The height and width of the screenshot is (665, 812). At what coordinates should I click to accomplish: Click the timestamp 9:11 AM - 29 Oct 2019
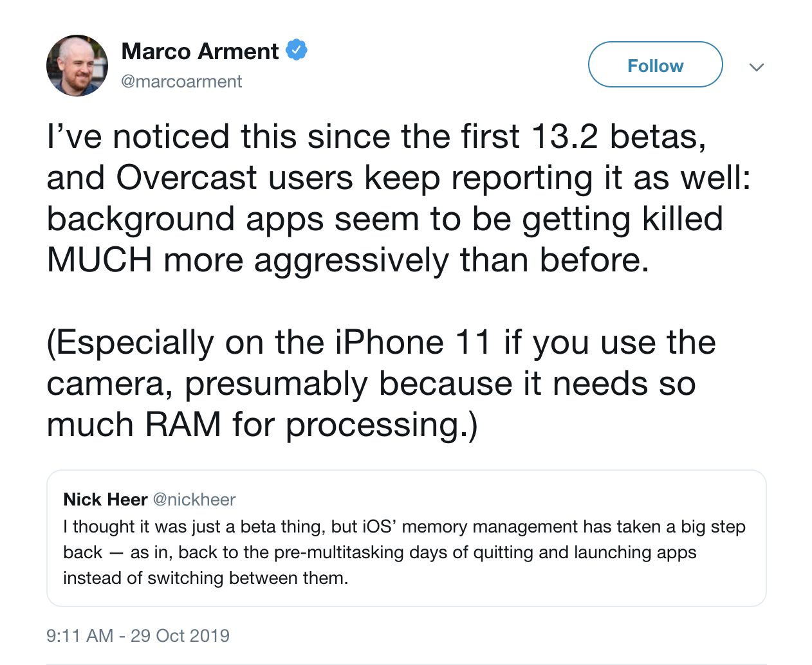[x=138, y=635]
